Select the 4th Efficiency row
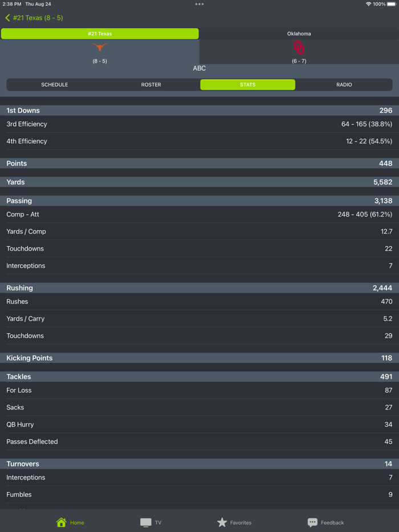 (x=199, y=141)
